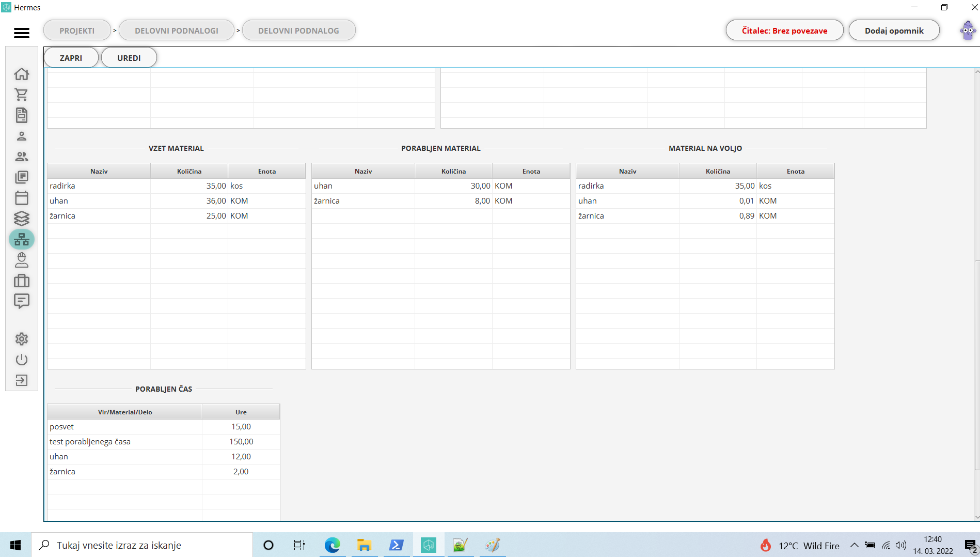Screen dimensions: 980x557
Task: Click the UREDI button
Action: [x=129, y=58]
